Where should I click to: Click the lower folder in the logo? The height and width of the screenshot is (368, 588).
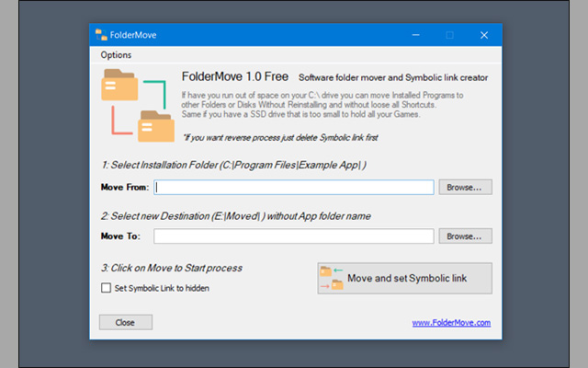click(155, 126)
